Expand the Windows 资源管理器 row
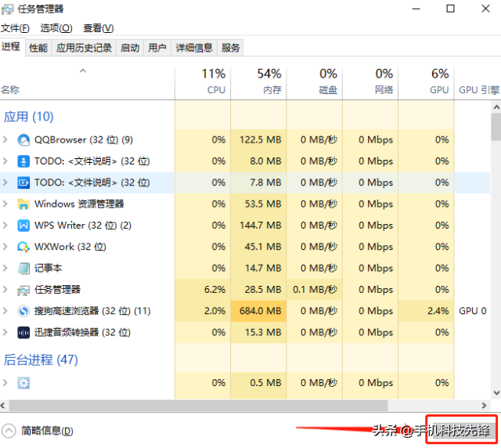The image size is (501, 448). (x=5, y=204)
